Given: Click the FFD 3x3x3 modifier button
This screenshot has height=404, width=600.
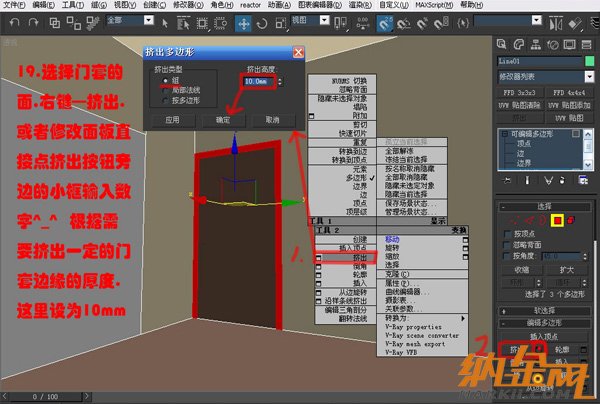Looking at the screenshot, I should [x=519, y=93].
